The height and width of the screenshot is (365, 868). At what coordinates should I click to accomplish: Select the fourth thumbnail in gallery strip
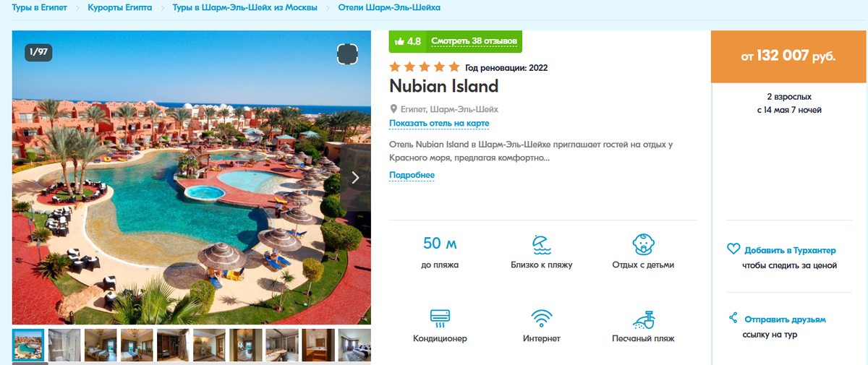[137, 345]
